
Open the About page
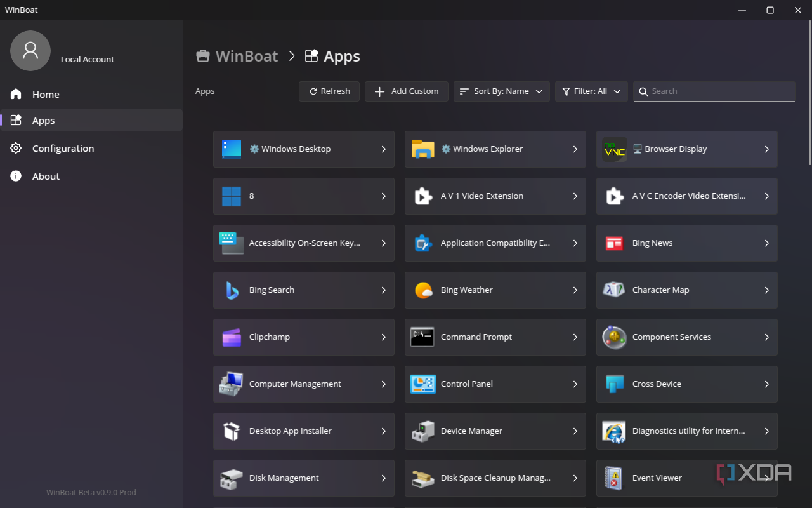click(92, 177)
